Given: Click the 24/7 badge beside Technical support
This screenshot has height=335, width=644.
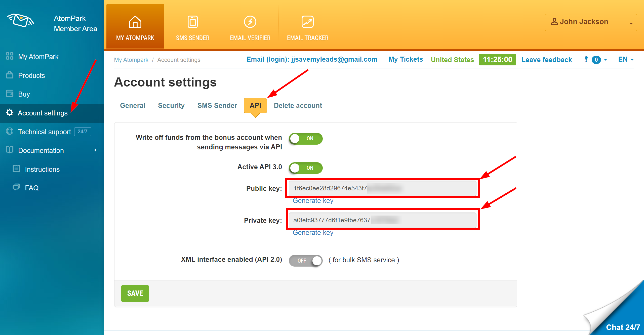Looking at the screenshot, I should click(83, 132).
